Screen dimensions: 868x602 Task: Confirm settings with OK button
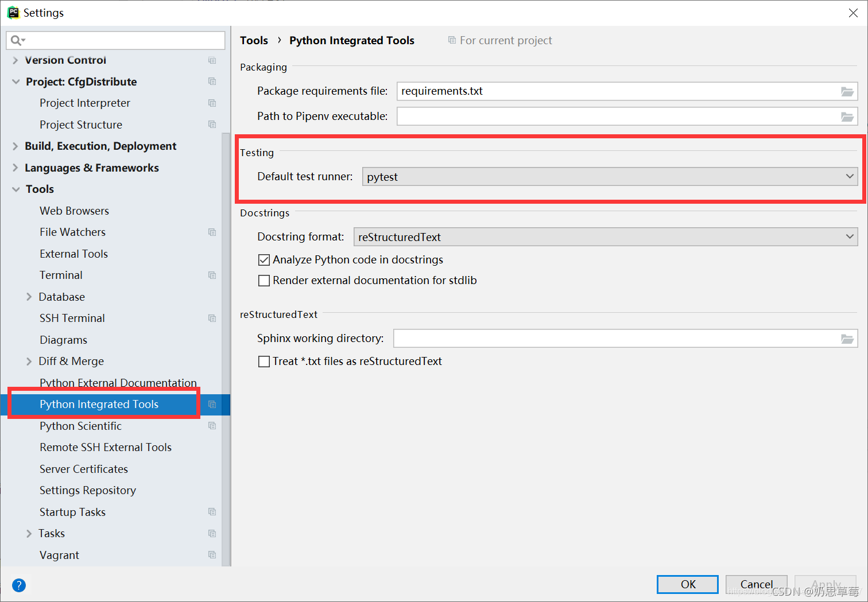pyautogui.click(x=688, y=584)
